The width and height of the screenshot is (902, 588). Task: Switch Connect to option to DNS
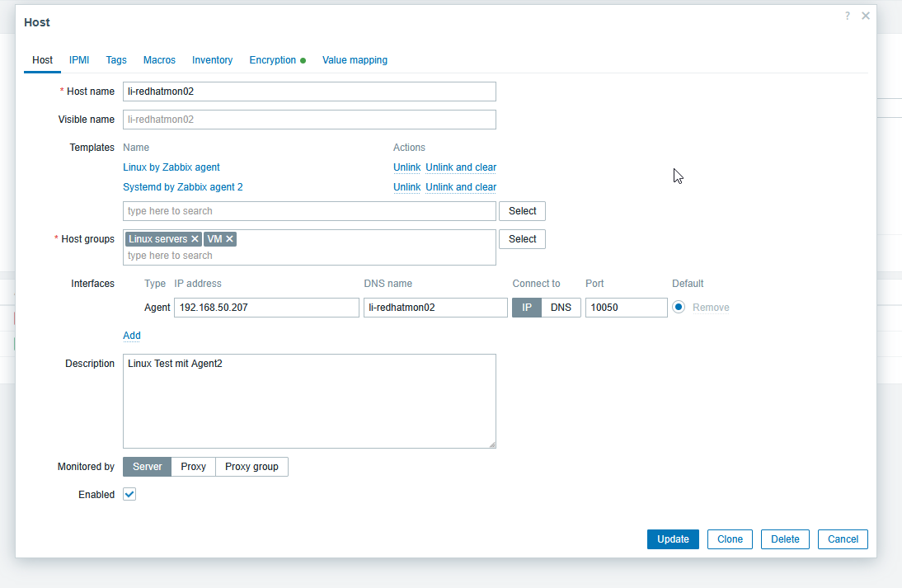(x=561, y=308)
